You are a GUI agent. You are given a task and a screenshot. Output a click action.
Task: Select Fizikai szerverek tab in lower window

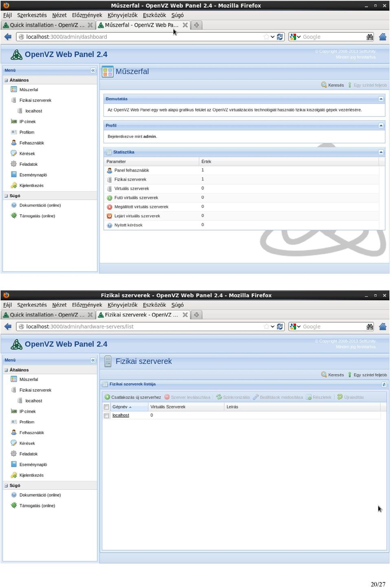pos(142,315)
